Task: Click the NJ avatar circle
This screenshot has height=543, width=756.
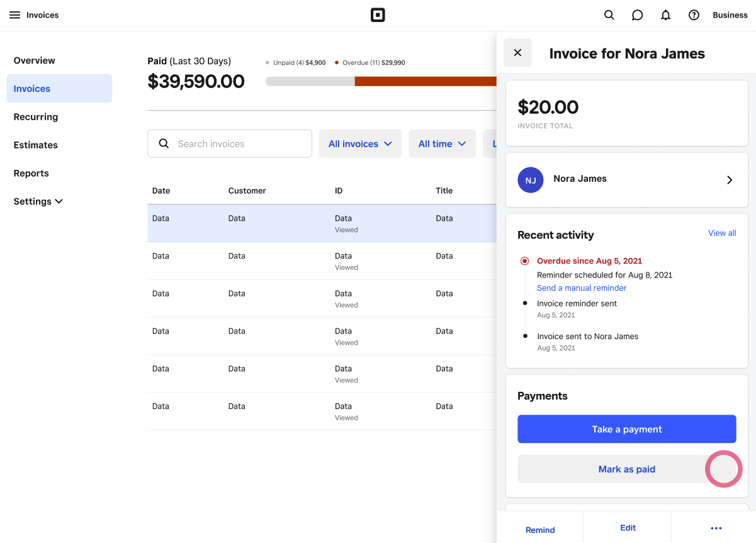Action: click(x=531, y=180)
